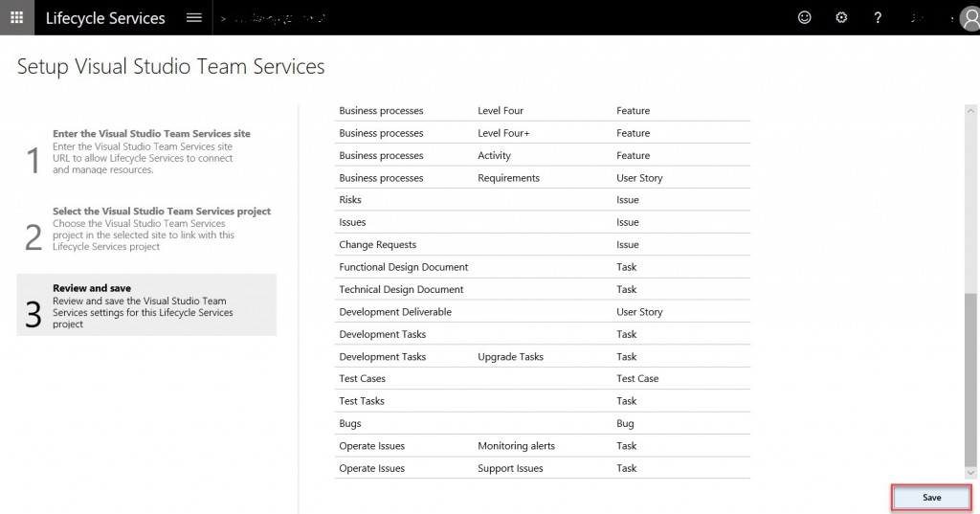
Task: Click the Monitoring alerts cell
Action: 516,446
